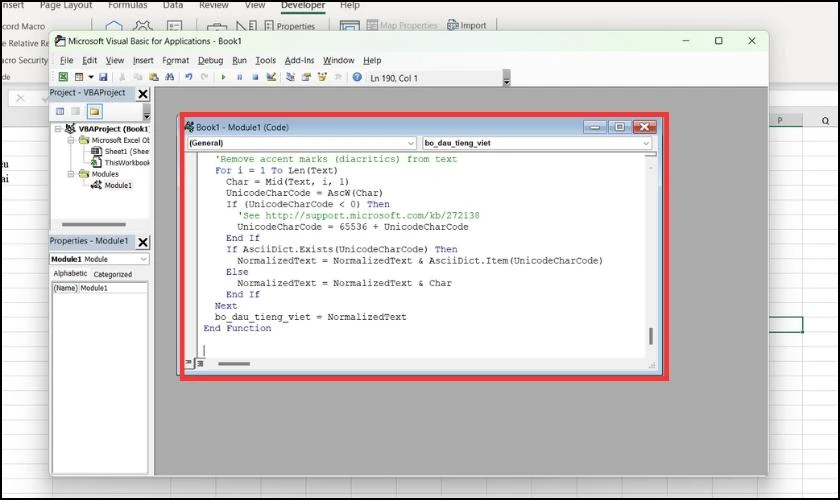Open the File menu in VBA editor
The width and height of the screenshot is (840, 500).
click(66, 61)
